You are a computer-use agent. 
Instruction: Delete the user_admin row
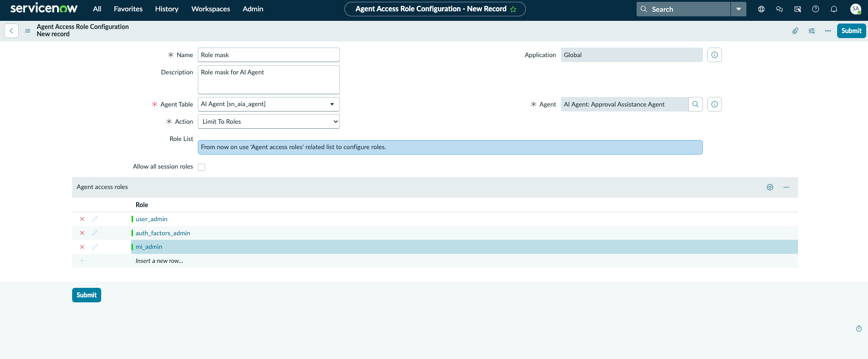pos(82,219)
